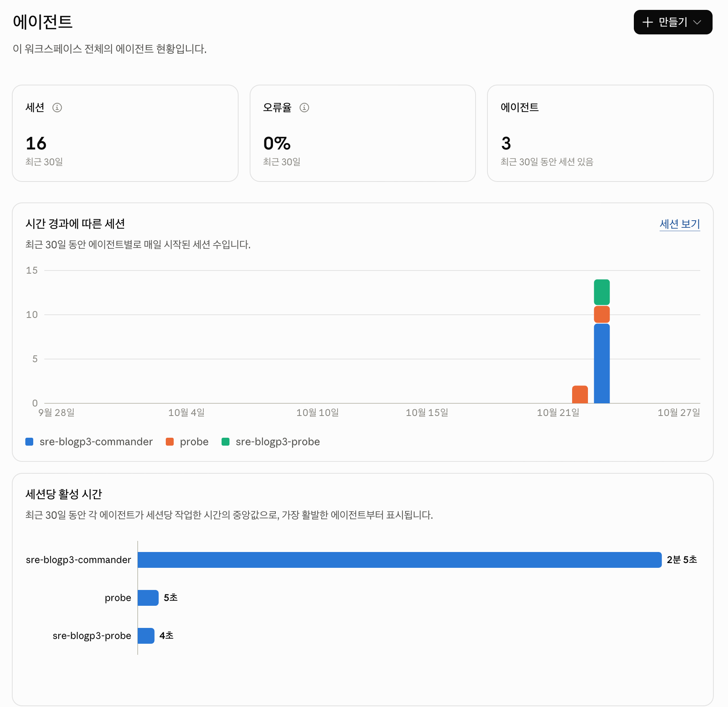Click the blue commander segment of stacked bar
The image size is (728, 707).
click(x=602, y=363)
